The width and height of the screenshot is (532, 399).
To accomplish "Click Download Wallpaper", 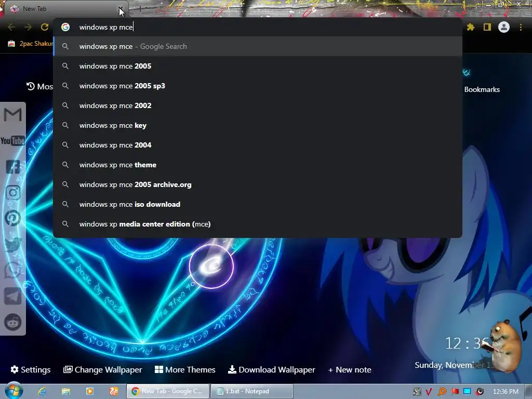I will point(271,369).
